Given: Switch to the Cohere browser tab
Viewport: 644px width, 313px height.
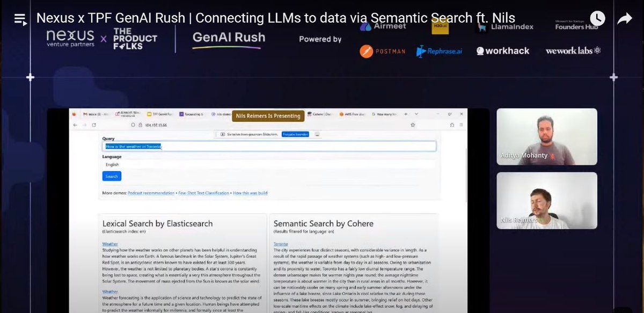Looking at the screenshot, I should coord(321,114).
